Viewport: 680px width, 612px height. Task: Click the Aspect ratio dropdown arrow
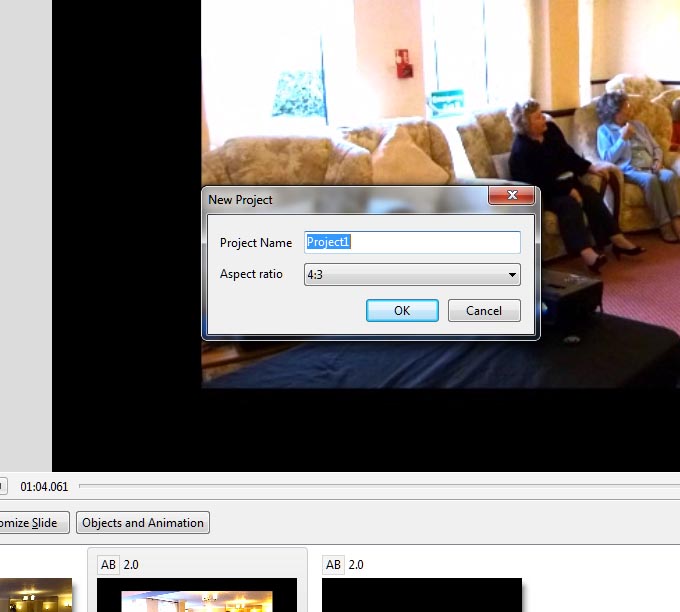coord(512,274)
